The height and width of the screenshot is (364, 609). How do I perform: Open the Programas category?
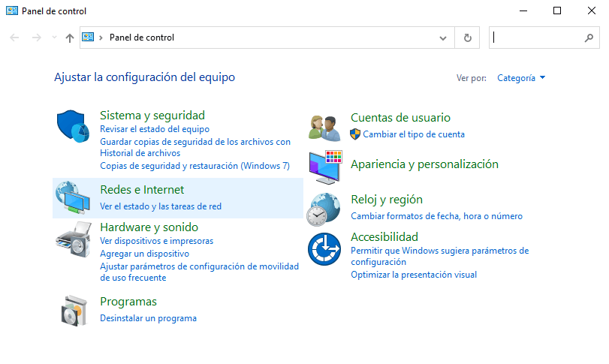(x=128, y=302)
